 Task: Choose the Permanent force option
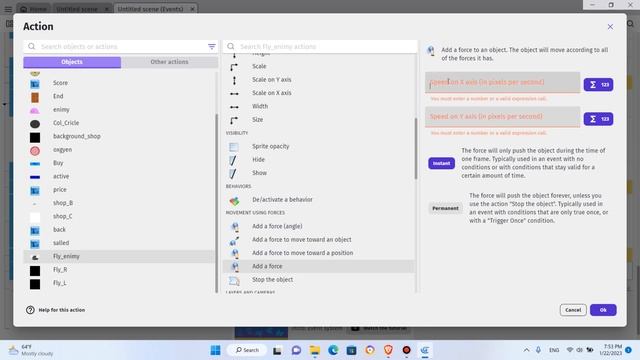[445, 208]
